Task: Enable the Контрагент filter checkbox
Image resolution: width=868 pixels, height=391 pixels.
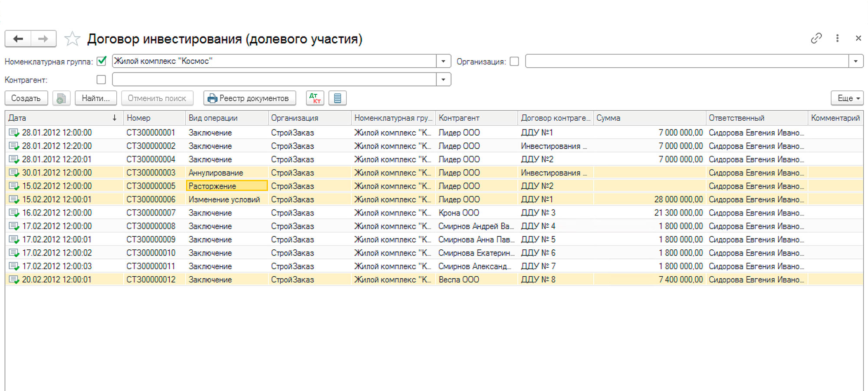Action: [101, 80]
